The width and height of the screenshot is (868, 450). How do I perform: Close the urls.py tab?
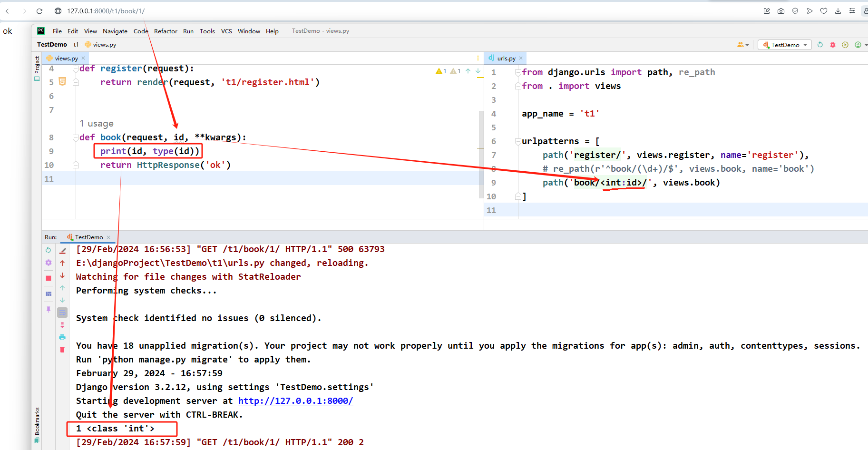521,58
